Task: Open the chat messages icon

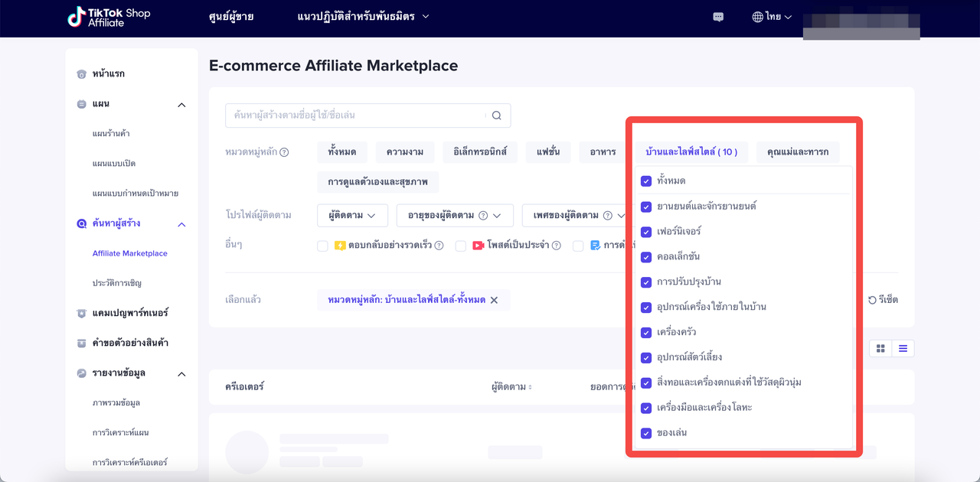Action: 718,17
